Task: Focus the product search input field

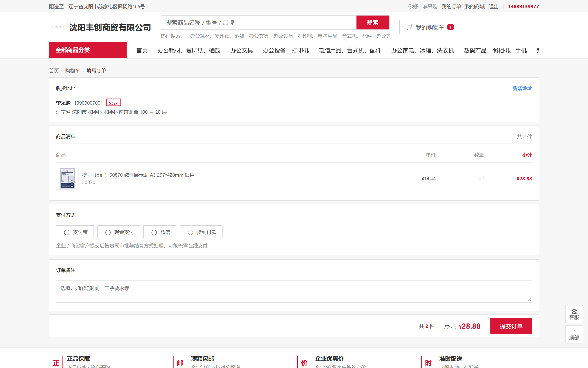Action: tap(258, 23)
